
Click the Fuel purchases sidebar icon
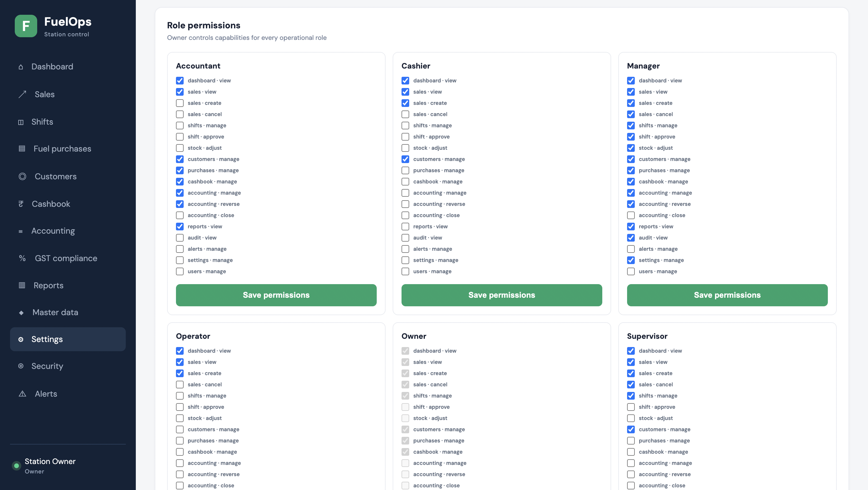click(22, 149)
